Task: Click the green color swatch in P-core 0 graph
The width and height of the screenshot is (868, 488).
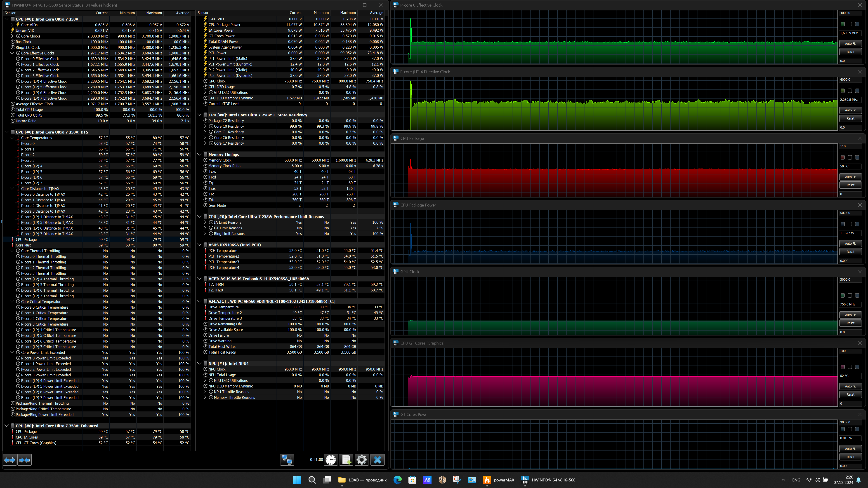Action: (842, 24)
